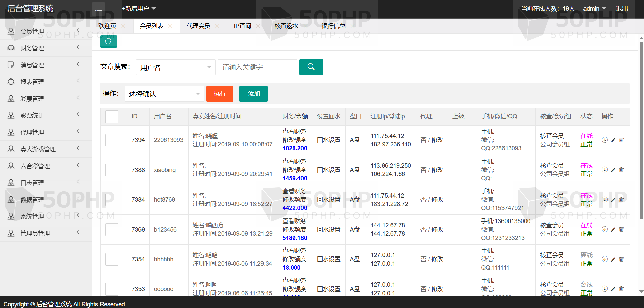Expand the admin account dropdown
The height and width of the screenshot is (308, 644).
point(594,9)
